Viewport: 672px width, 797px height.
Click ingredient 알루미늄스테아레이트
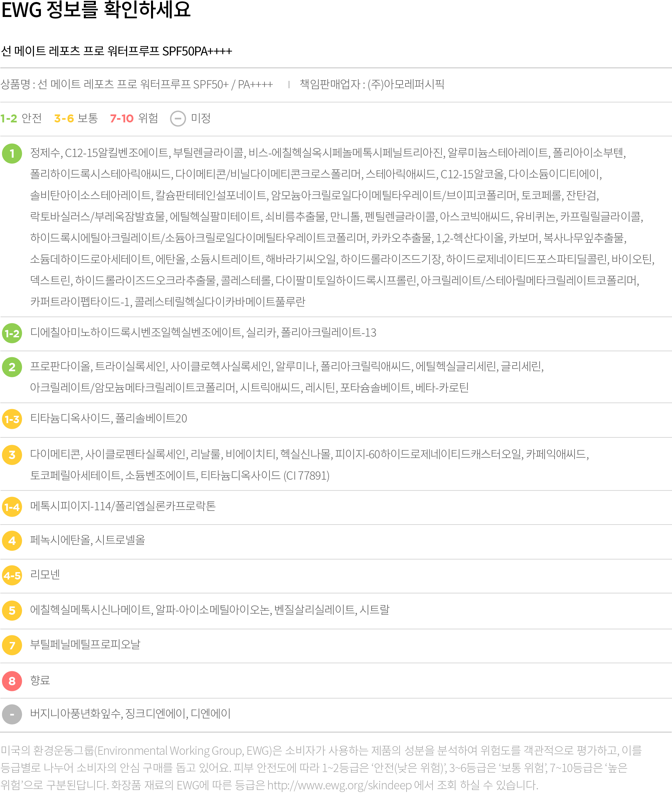click(x=498, y=153)
